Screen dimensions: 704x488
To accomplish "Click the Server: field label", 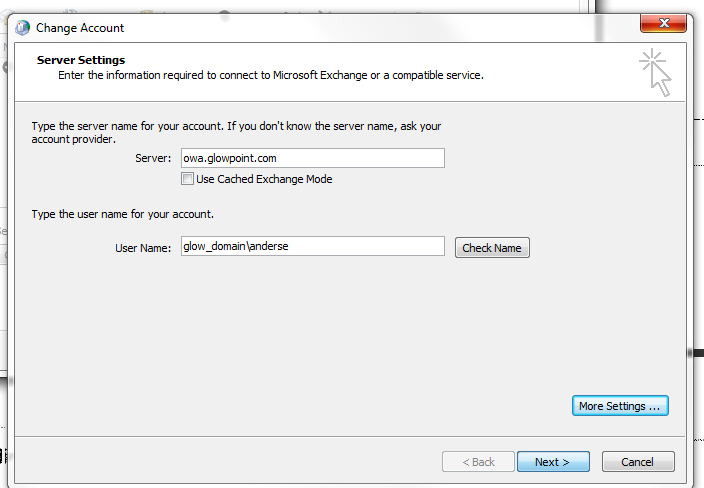I will pos(153,158).
